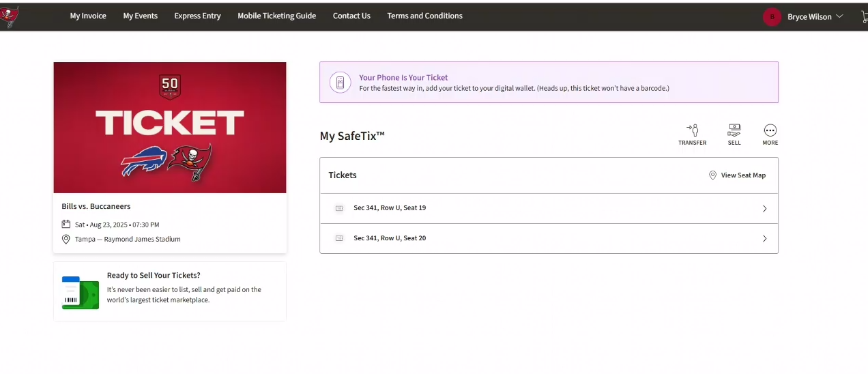Viewport: 868px width, 374px height.
Task: Open the Terms and Conditions link
Action: (424, 16)
